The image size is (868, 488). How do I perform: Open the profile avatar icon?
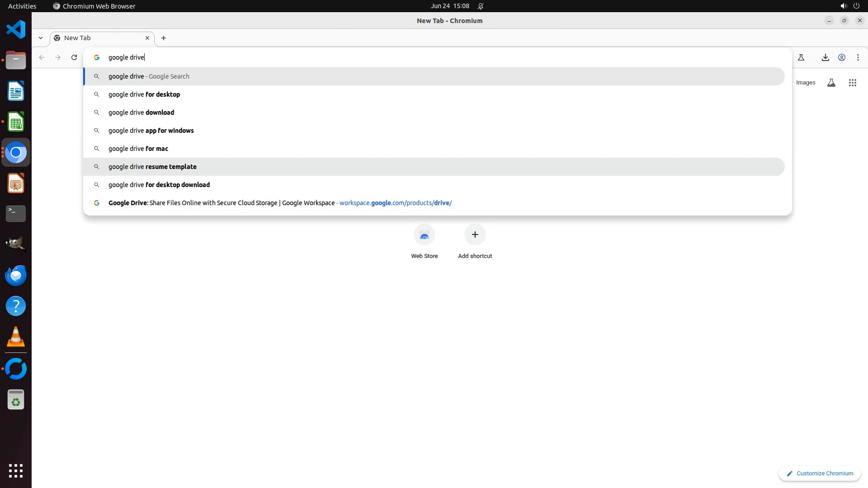842,57
